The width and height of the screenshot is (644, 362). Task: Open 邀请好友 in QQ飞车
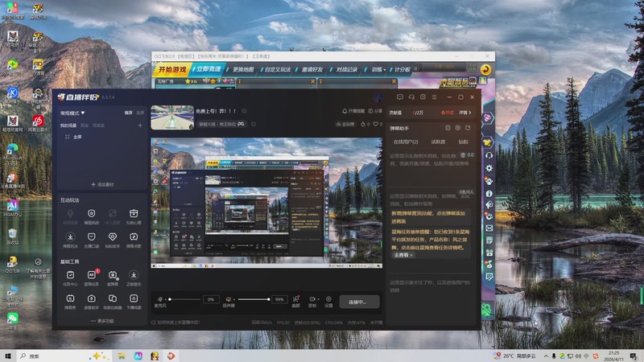coord(312,70)
